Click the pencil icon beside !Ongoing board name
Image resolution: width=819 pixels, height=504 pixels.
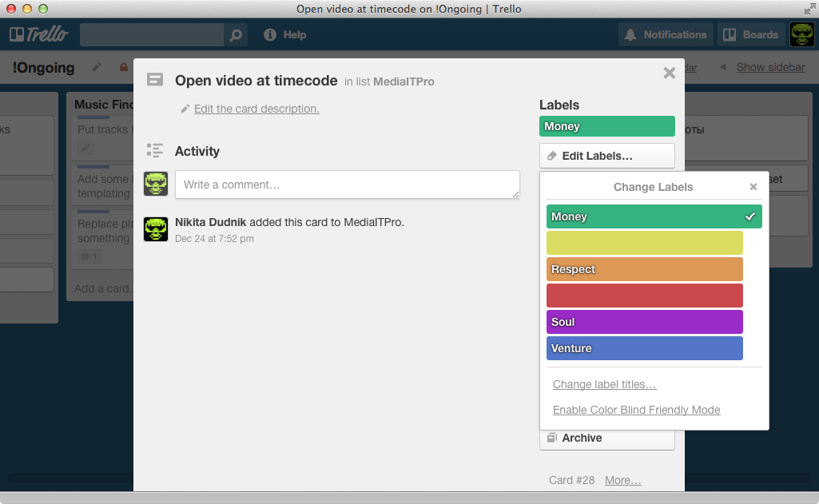click(x=97, y=68)
